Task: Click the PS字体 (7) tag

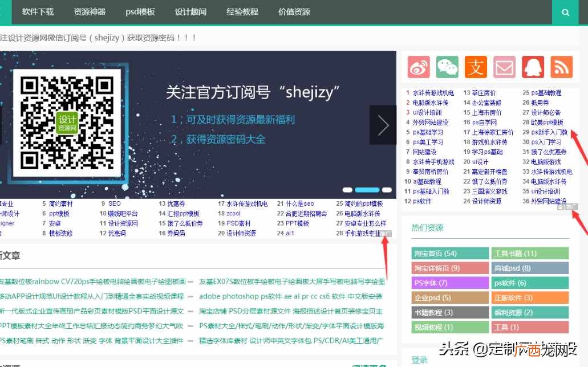Action: pos(450,283)
